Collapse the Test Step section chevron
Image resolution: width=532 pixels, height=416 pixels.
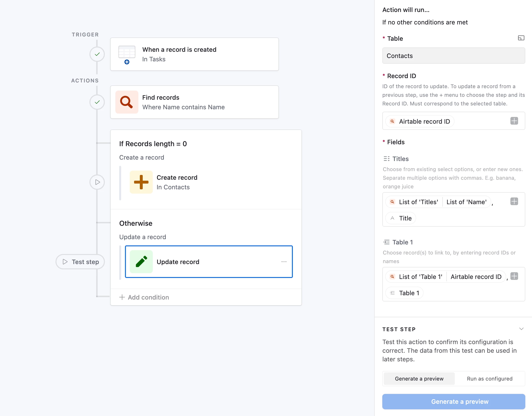tap(521, 329)
